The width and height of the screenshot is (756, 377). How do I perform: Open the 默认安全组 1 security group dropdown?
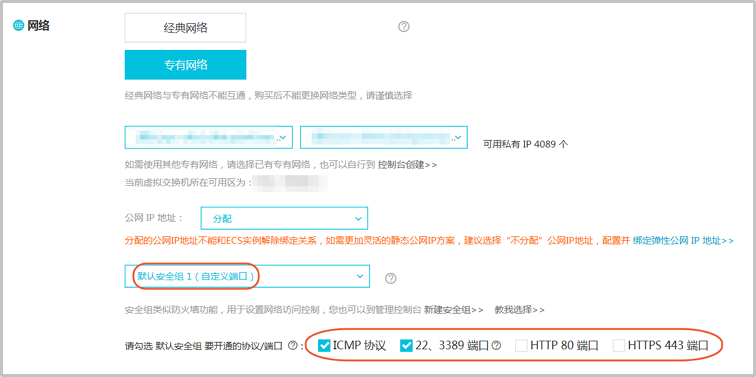247,276
